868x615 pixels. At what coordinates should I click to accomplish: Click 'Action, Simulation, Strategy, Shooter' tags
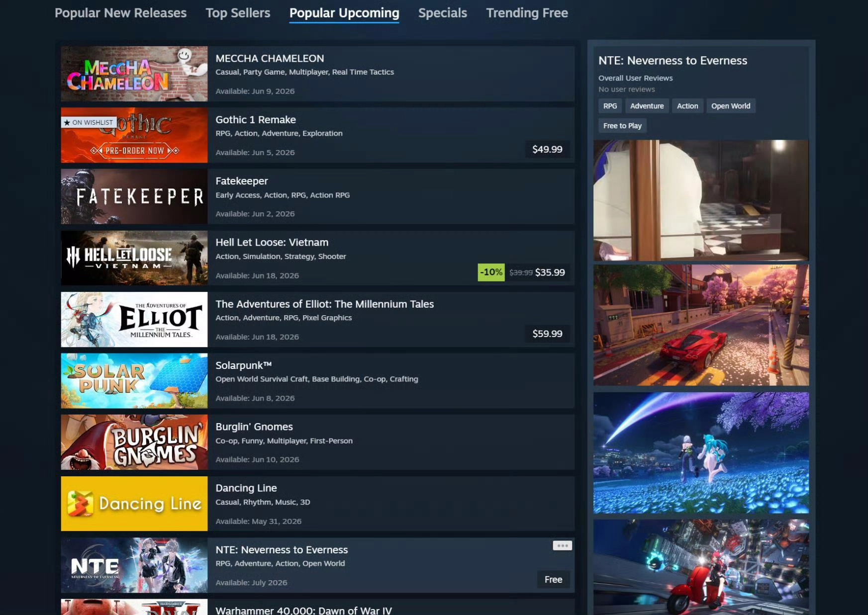pyautogui.click(x=281, y=257)
